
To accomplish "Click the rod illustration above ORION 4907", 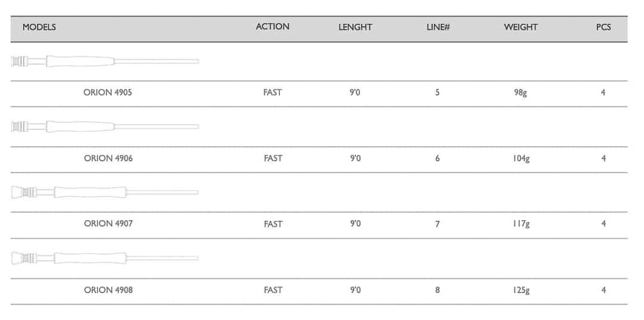I will 105,192.
